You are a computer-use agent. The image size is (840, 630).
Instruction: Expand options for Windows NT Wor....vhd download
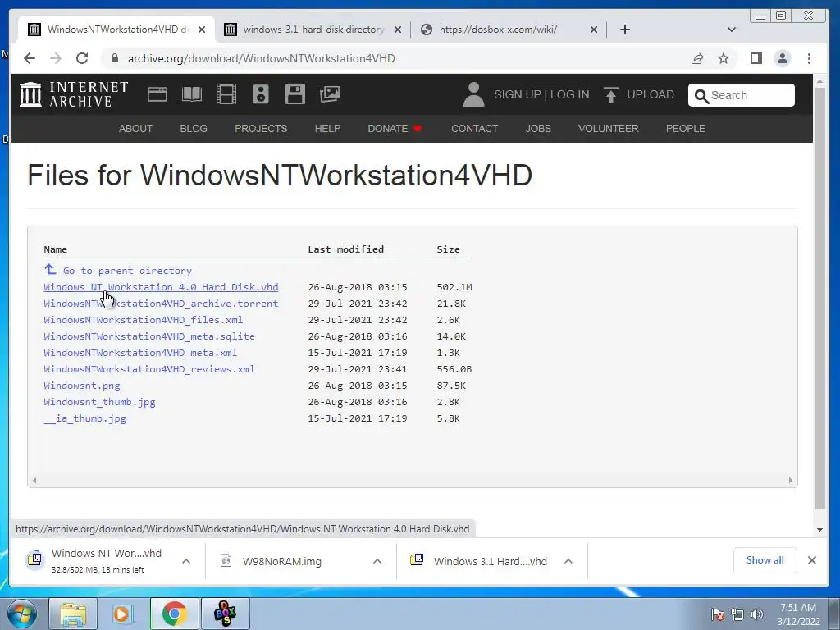point(186,561)
